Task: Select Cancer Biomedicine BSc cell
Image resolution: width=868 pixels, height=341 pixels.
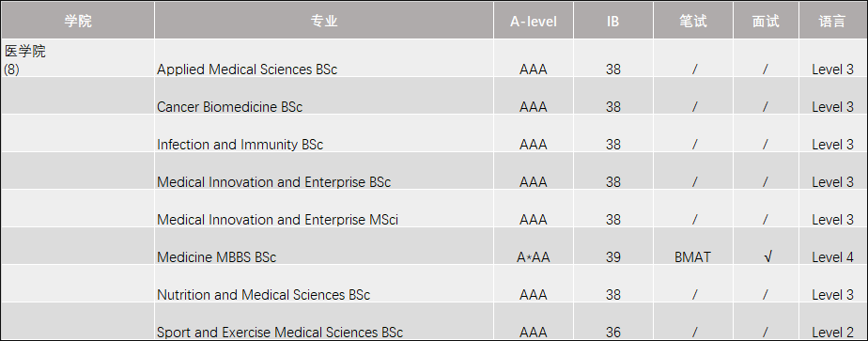Action: point(324,96)
